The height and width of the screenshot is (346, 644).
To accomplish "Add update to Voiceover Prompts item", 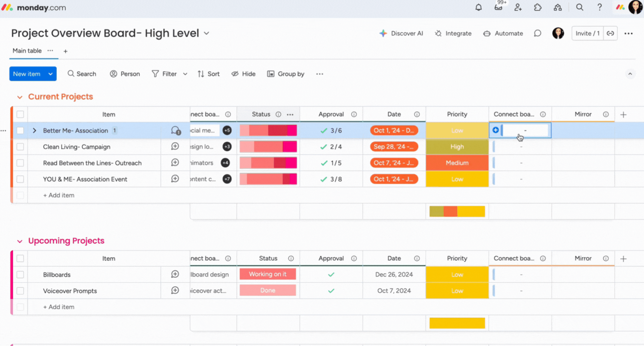I will [175, 291].
